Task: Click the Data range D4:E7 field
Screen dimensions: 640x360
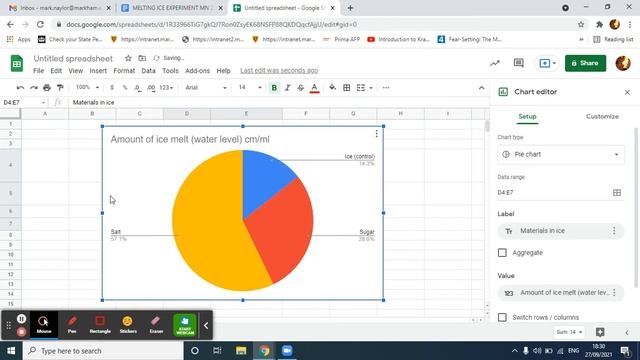Action: [554, 193]
